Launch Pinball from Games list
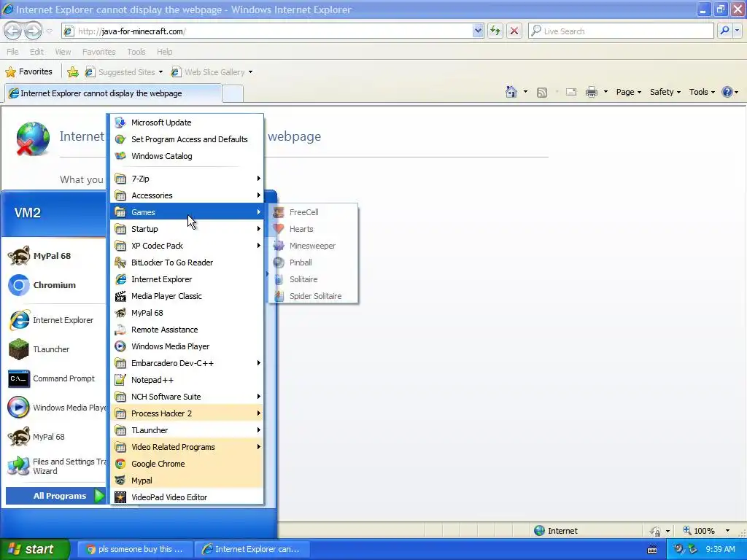 (313, 262)
